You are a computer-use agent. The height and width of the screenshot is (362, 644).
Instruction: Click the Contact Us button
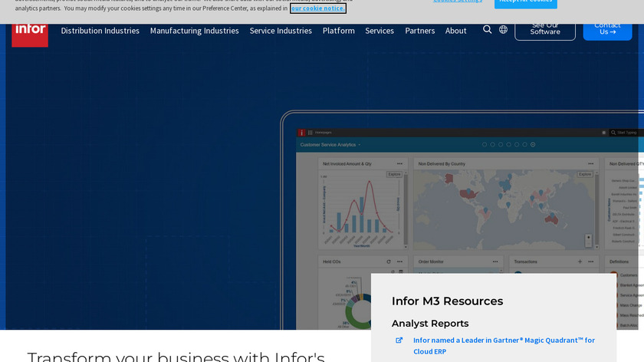607,28
